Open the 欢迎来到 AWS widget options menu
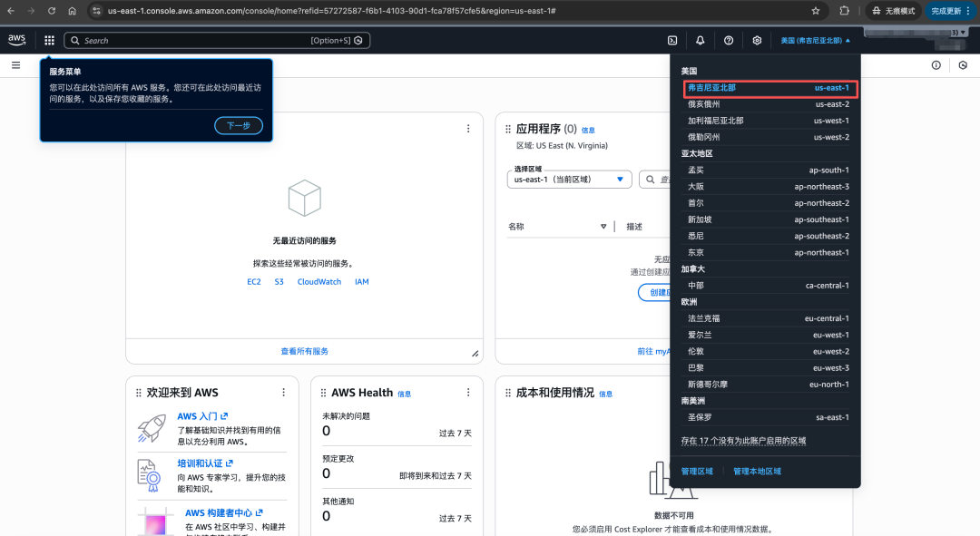Screen dimensions: 980x536 coord(284,393)
